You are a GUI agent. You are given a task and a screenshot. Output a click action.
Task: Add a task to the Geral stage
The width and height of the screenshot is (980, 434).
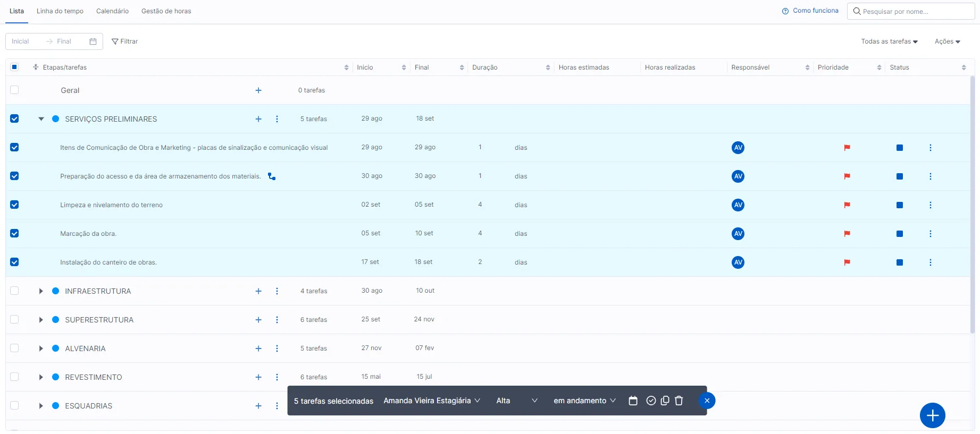click(258, 90)
